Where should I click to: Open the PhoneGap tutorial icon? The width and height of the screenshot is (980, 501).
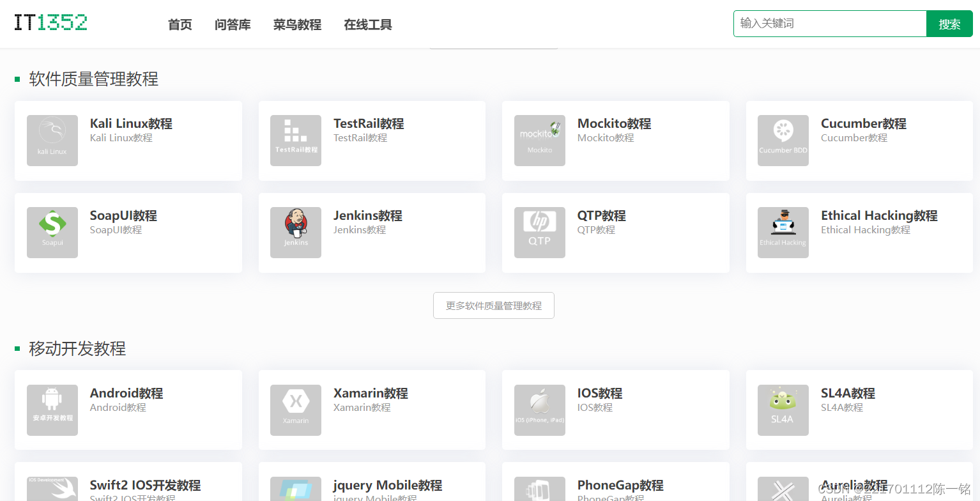click(540, 489)
